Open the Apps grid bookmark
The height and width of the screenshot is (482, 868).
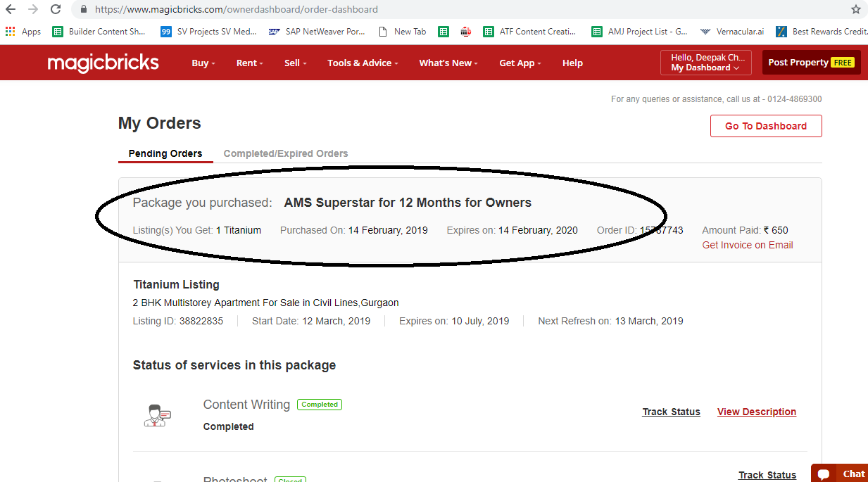coord(23,32)
